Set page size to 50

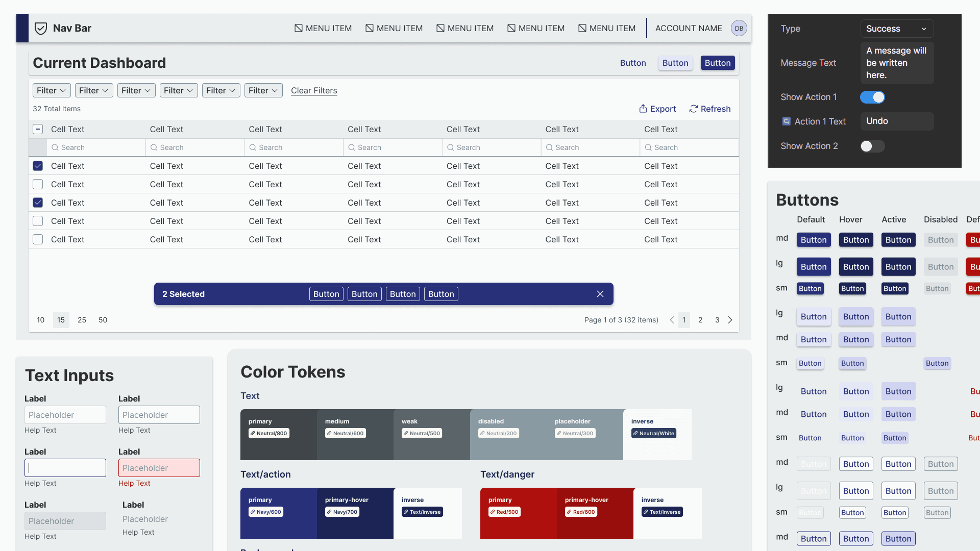pos(103,320)
